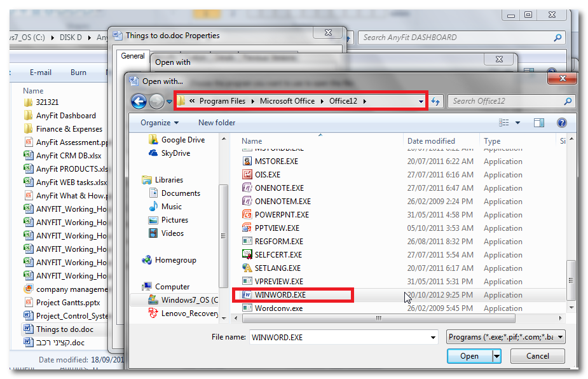The image size is (588, 379).
Task: Open the File name history dropdown
Action: pos(433,338)
